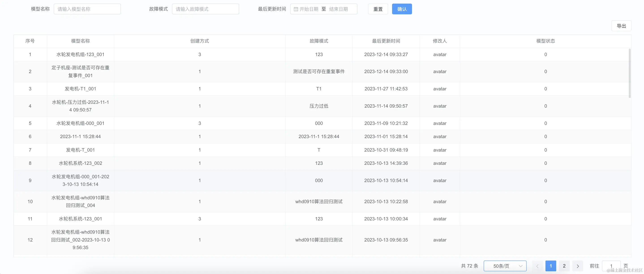This screenshot has width=644, height=274.
Task: Select the 开始日期 start date field
Action: (309, 9)
